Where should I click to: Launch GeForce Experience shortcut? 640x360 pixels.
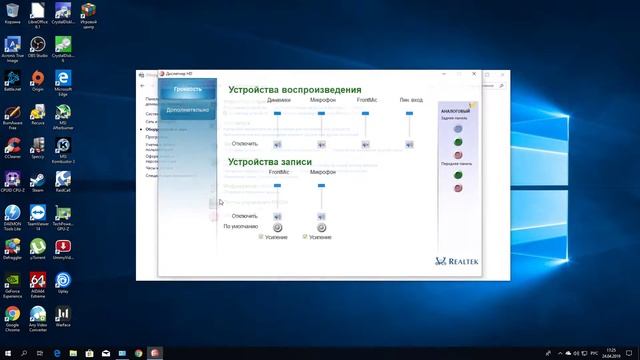point(12,285)
